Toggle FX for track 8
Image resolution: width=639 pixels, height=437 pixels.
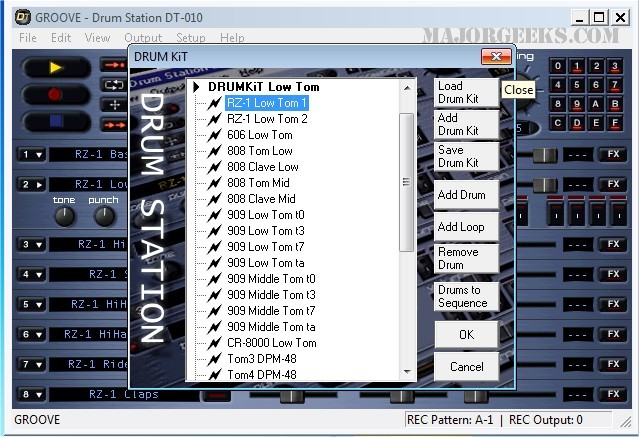click(x=613, y=394)
